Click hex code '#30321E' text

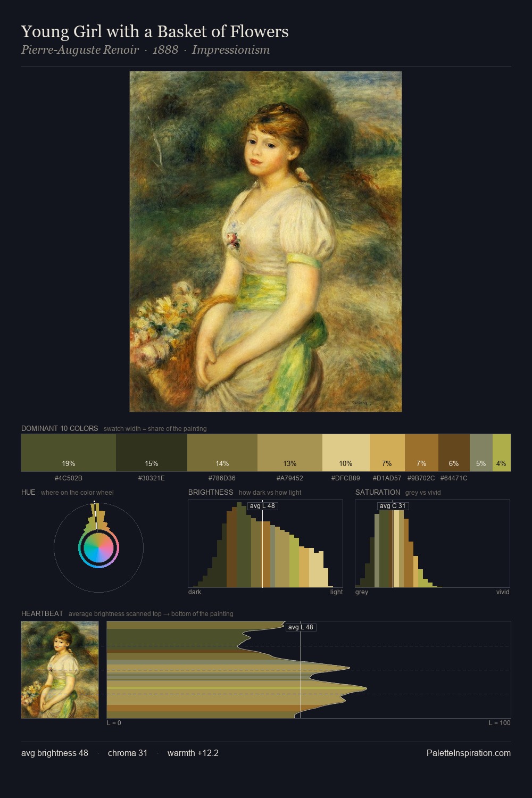(152, 478)
